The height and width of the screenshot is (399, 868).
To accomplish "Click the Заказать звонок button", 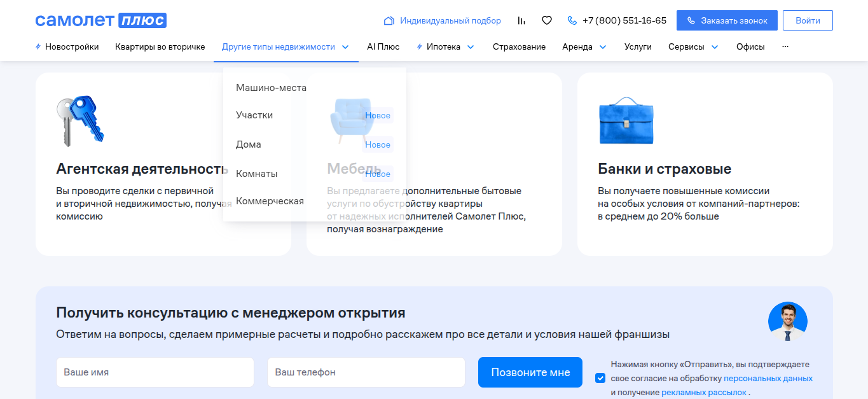I will pyautogui.click(x=727, y=20).
